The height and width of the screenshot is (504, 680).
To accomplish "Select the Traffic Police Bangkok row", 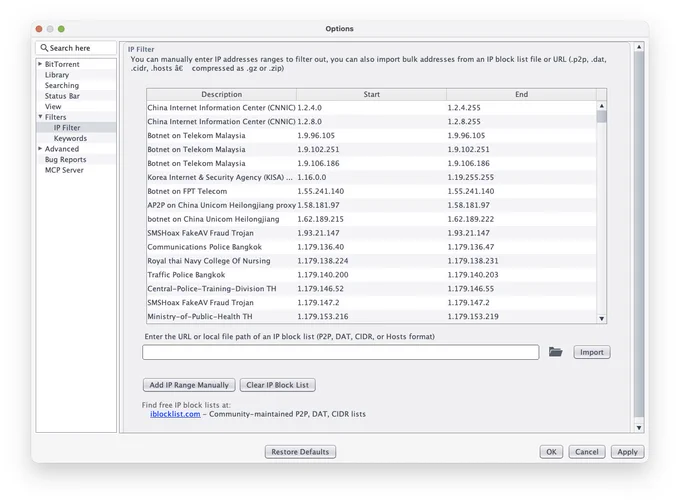I will coord(372,275).
